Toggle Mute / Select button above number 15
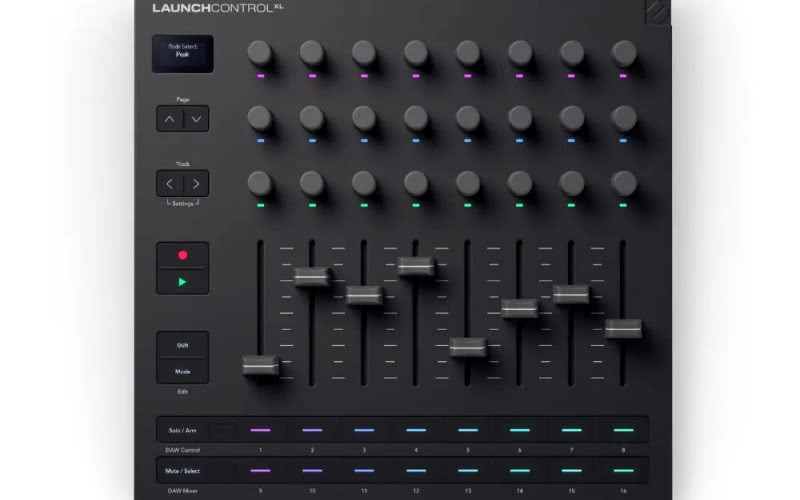Image resolution: width=800 pixels, height=500 pixels. point(572,471)
